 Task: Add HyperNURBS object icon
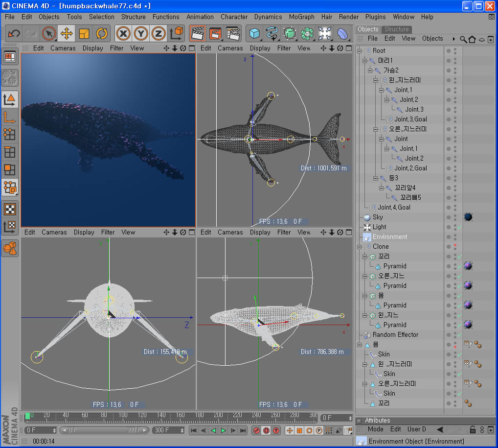(x=290, y=33)
